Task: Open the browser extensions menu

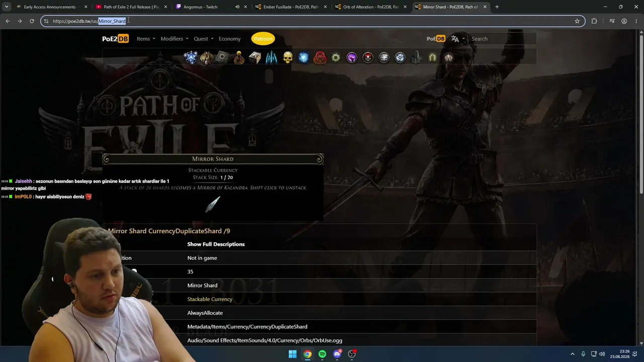Action: pyautogui.click(x=594, y=21)
